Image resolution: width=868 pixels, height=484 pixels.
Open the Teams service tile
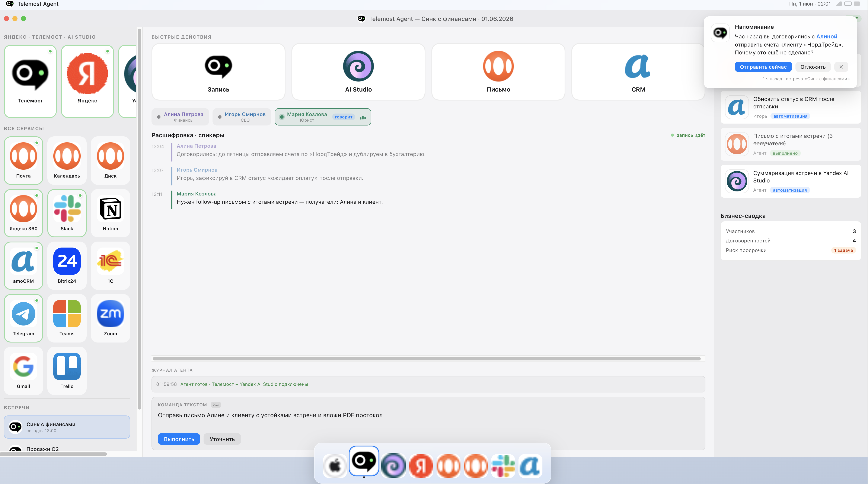pyautogui.click(x=67, y=318)
